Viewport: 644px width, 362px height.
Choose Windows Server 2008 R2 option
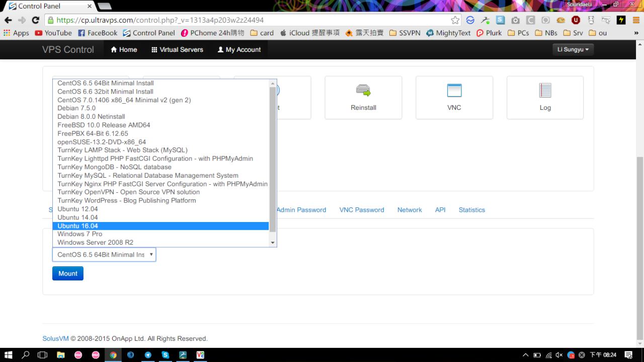point(96,242)
